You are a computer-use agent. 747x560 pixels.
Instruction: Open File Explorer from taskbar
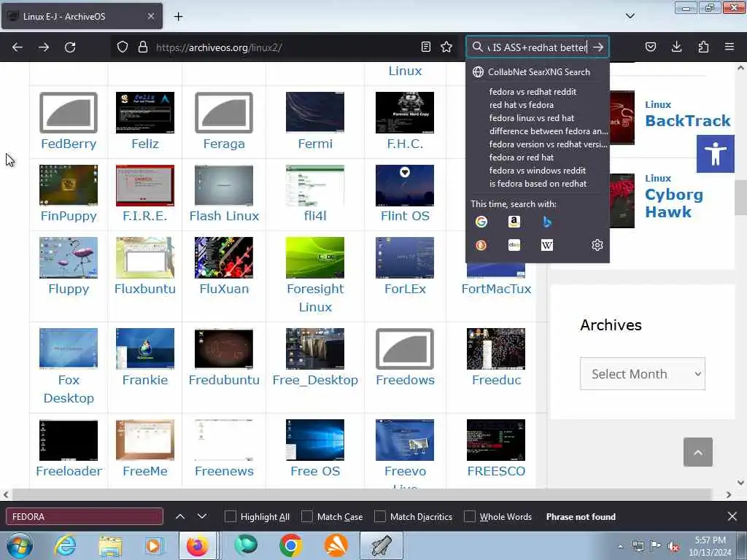click(110, 545)
